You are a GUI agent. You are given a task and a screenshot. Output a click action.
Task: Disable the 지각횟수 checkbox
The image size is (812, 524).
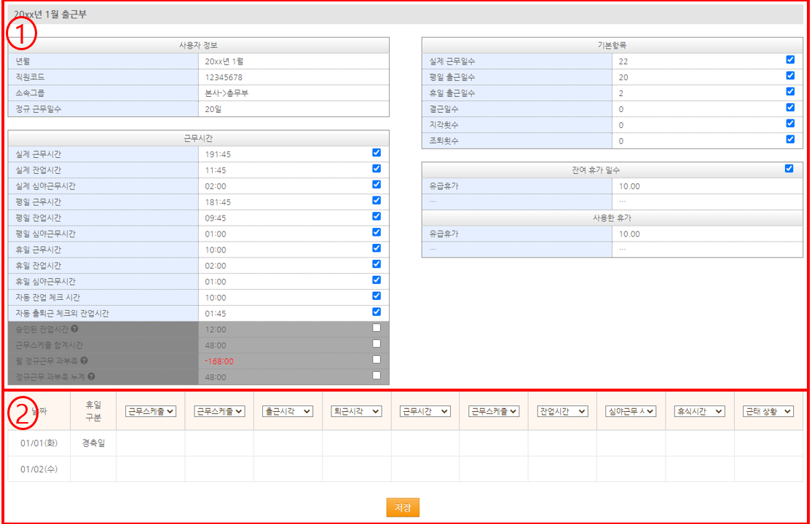[790, 123]
